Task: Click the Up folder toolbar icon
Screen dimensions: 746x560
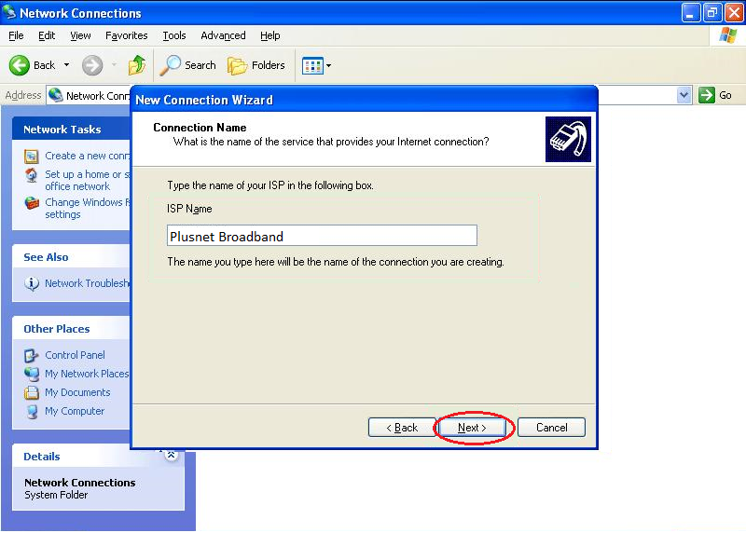Action: 137,65
